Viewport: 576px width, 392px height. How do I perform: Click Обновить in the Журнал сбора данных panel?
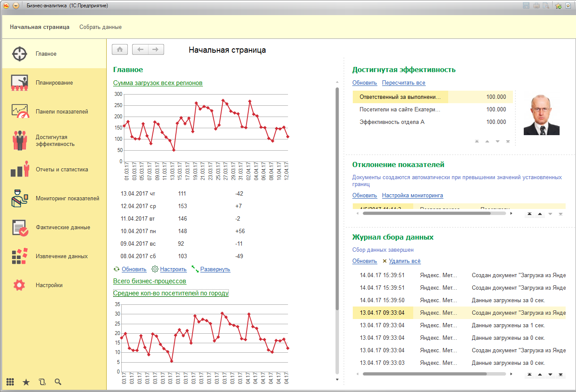pyautogui.click(x=364, y=261)
